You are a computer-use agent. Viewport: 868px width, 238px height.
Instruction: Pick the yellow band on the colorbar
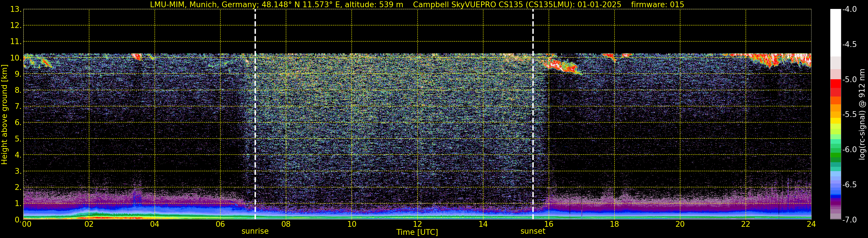tap(836, 121)
